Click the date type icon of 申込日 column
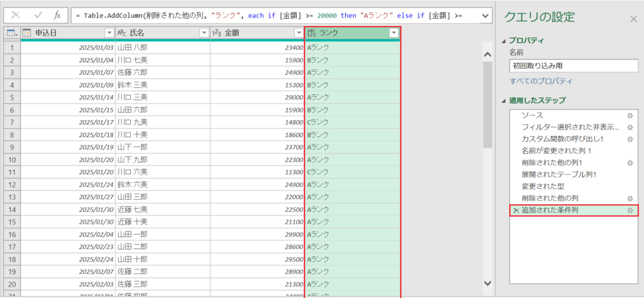 click(26, 33)
